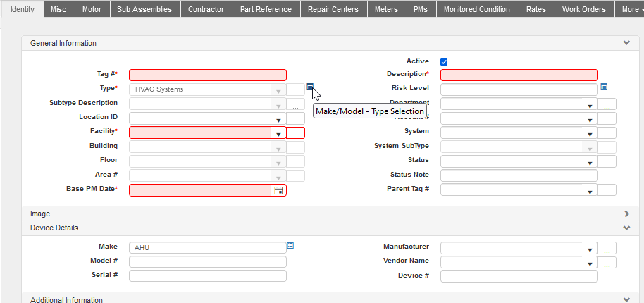The image size is (644, 303).
Task: Switch to the Work Orders tab
Action: 584,9
